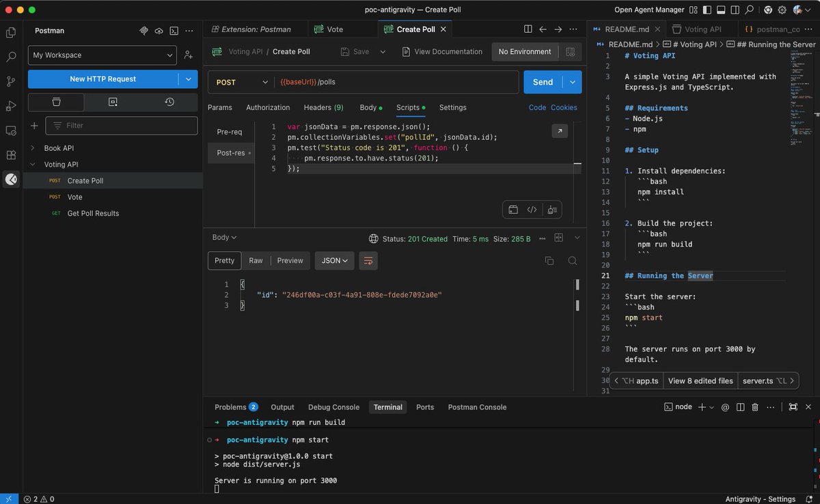Open the Authorization request tab
The width and height of the screenshot is (820, 504).
268,108
